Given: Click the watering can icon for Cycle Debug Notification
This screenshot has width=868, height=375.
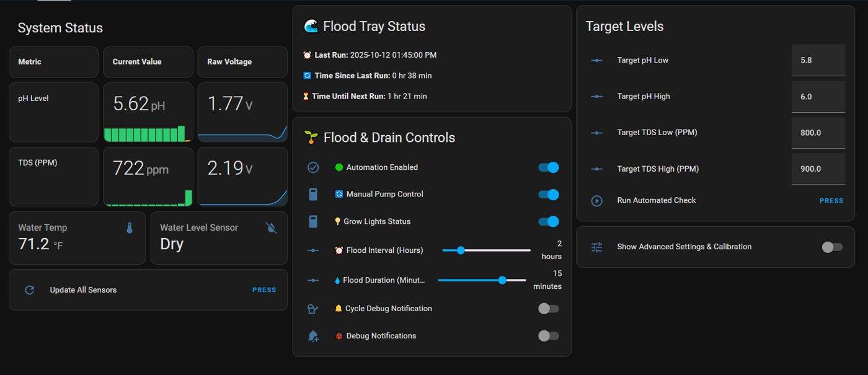Looking at the screenshot, I should [313, 309].
